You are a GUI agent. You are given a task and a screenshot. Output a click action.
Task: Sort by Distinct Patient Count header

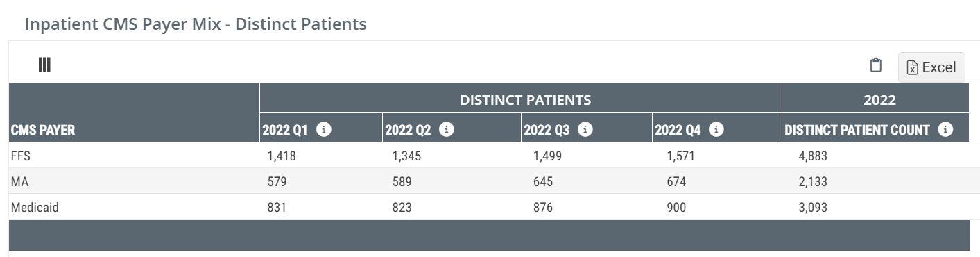point(857,130)
